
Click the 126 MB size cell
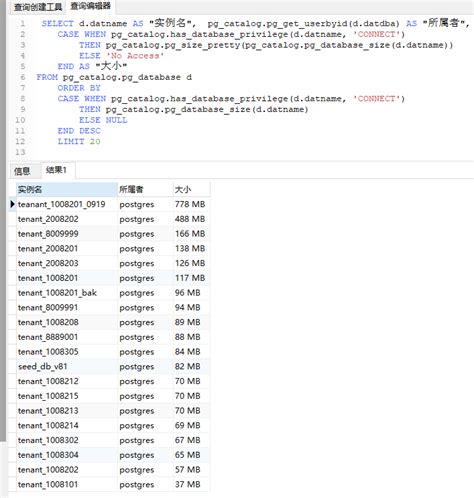pyautogui.click(x=191, y=263)
